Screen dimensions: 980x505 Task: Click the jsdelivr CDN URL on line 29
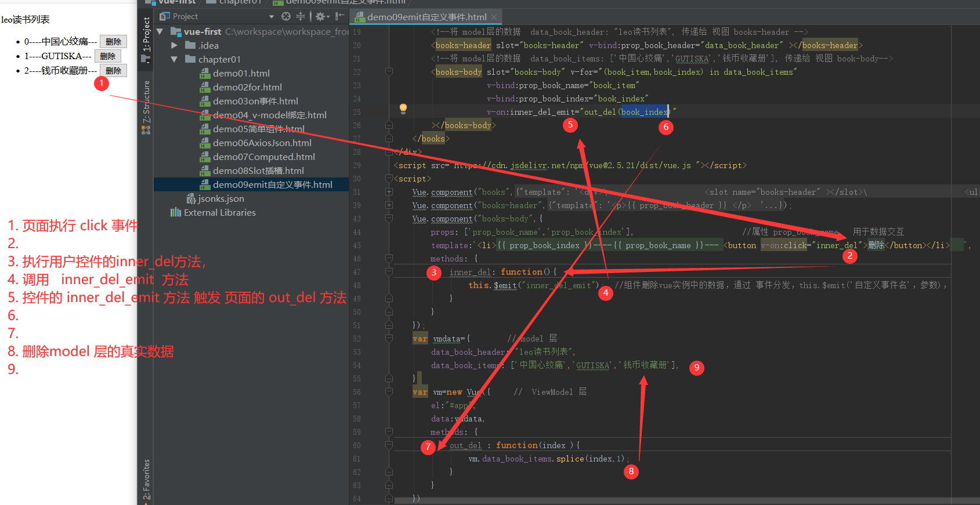point(572,165)
